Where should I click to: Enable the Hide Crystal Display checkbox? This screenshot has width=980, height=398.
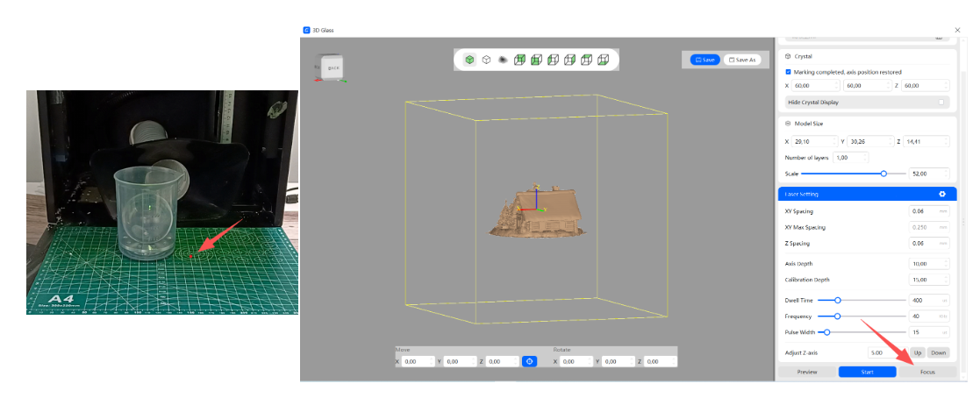click(x=941, y=102)
